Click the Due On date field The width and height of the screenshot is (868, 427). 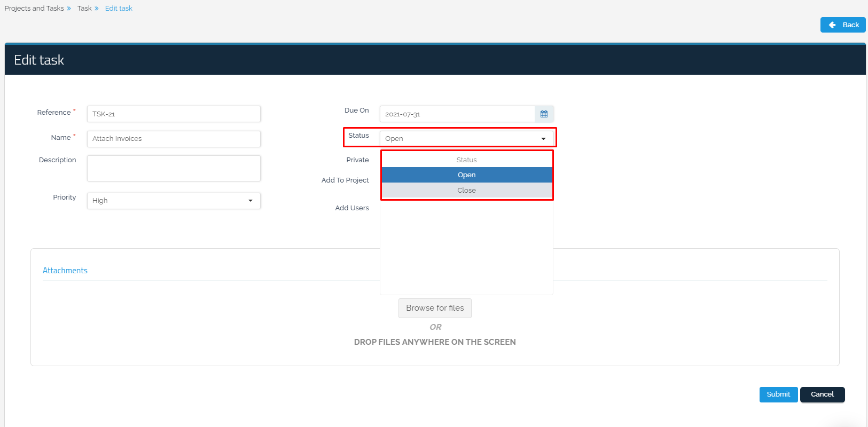pos(457,114)
